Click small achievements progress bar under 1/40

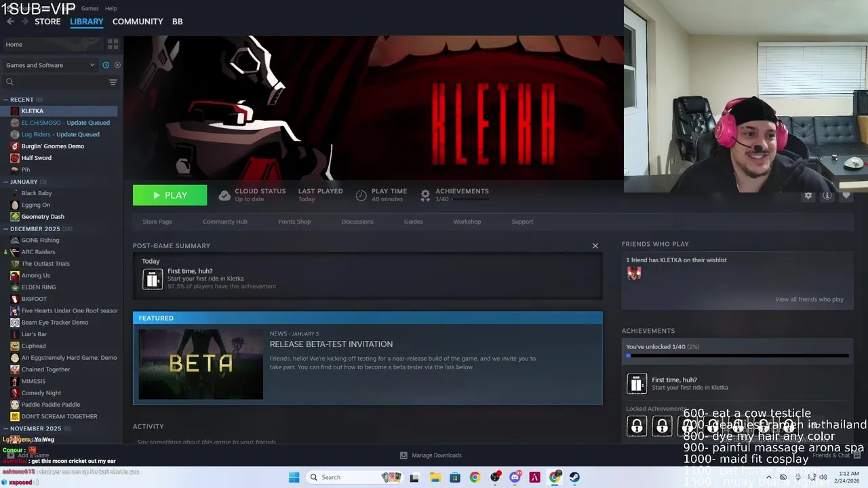click(x=471, y=199)
